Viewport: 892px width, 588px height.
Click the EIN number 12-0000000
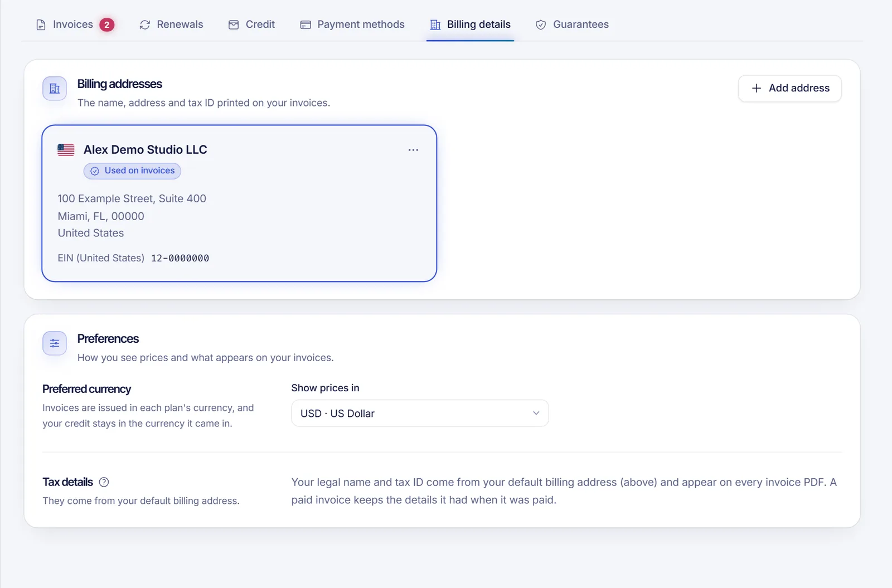[180, 258]
